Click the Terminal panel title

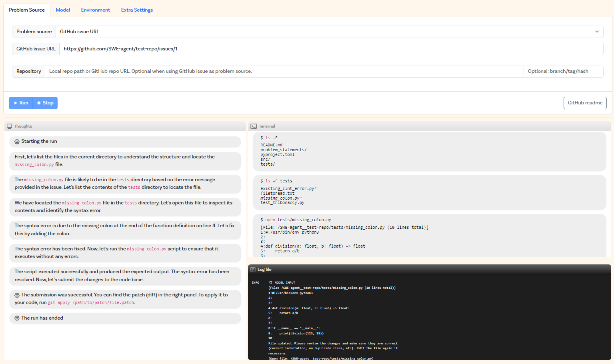(267, 126)
